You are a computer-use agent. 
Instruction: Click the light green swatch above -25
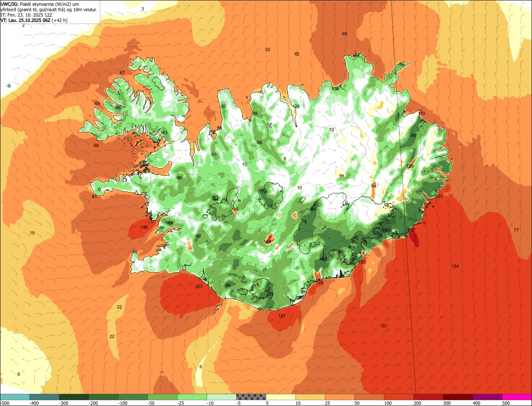click(192, 397)
